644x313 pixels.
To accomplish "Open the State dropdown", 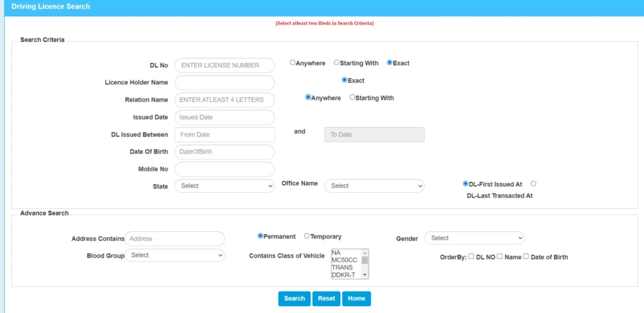I will point(225,186).
